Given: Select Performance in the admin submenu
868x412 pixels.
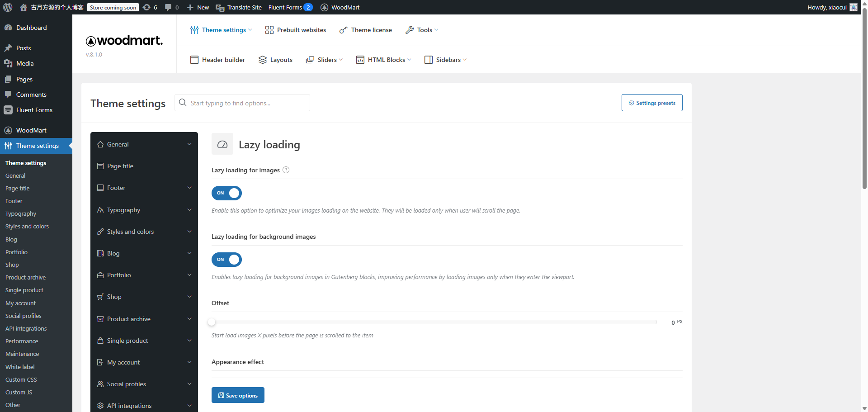Looking at the screenshot, I should click(22, 341).
